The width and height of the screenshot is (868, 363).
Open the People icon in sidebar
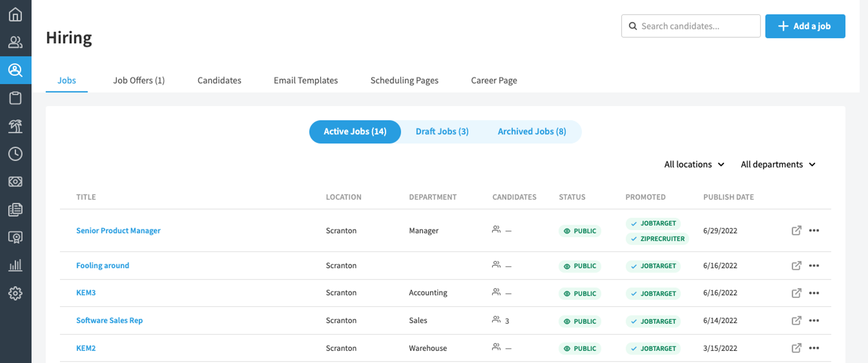click(x=16, y=42)
